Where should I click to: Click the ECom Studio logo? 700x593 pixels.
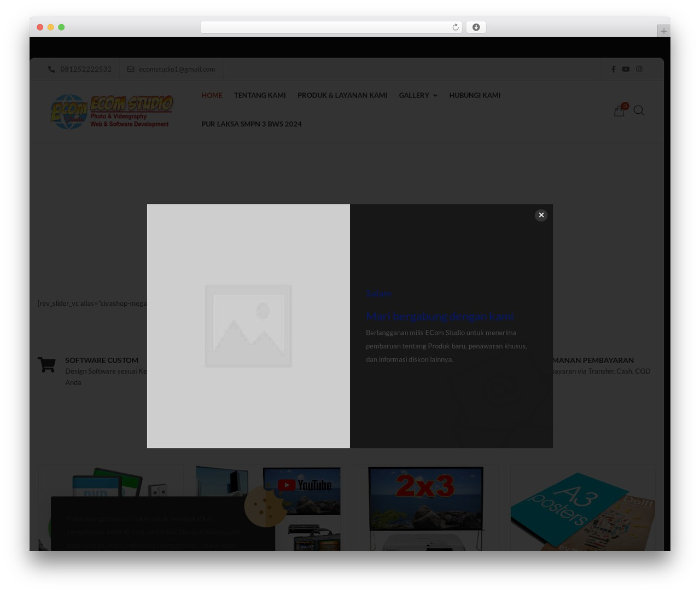click(x=112, y=112)
